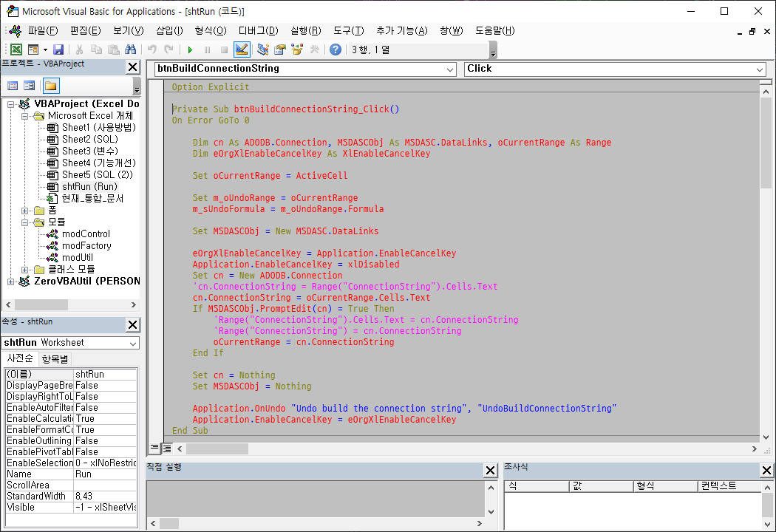The width and height of the screenshot is (776, 532).
Task: Click the Cut scissors icon
Action: pyautogui.click(x=79, y=50)
